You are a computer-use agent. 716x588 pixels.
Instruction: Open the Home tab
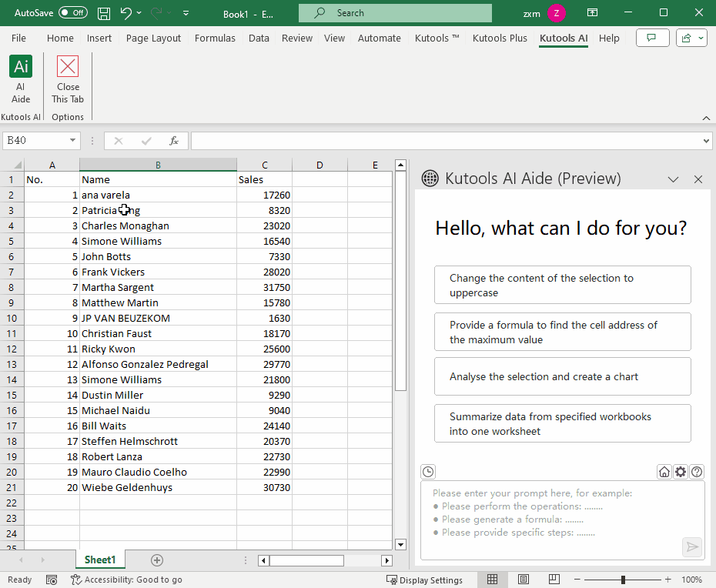[x=60, y=38]
